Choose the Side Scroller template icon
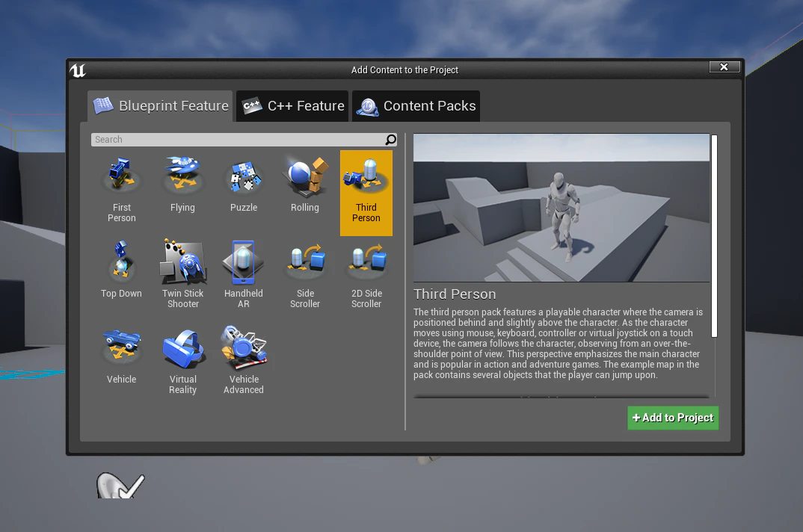 coord(305,261)
